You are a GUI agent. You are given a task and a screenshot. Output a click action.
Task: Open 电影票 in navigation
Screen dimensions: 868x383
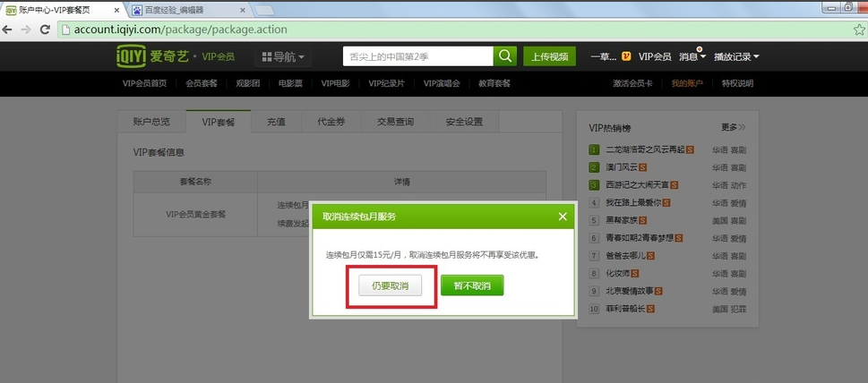pyautogui.click(x=290, y=83)
